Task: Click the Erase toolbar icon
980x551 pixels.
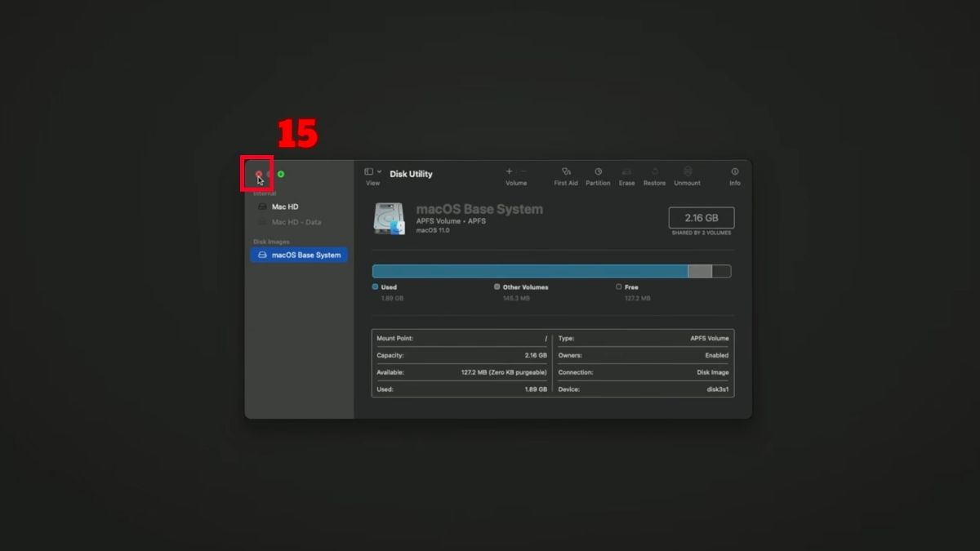Action: coord(626,171)
